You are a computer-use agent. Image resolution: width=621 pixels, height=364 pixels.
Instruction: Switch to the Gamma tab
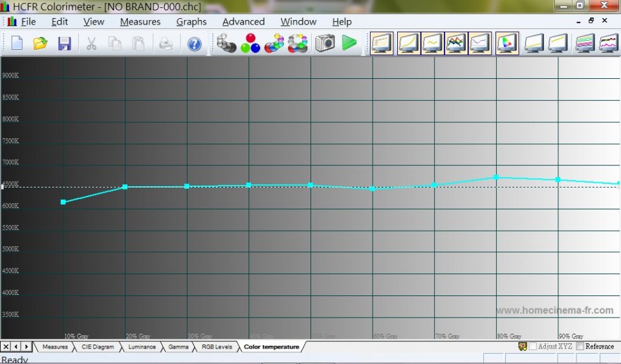pos(179,347)
